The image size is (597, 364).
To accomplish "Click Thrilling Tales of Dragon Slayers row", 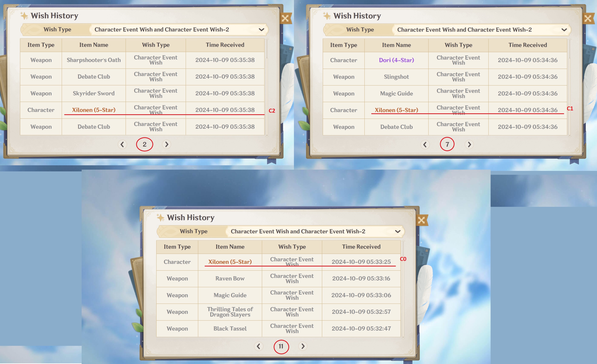I will pyautogui.click(x=230, y=312).
